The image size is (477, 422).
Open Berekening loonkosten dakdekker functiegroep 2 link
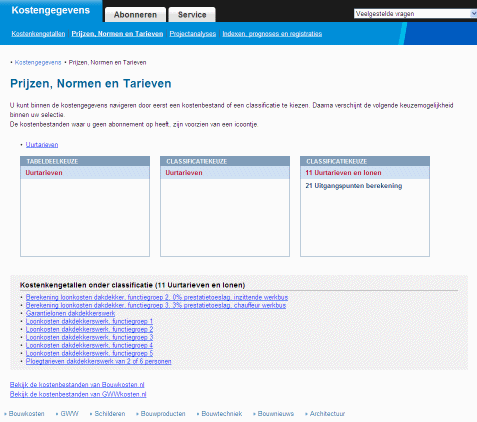coord(157,297)
